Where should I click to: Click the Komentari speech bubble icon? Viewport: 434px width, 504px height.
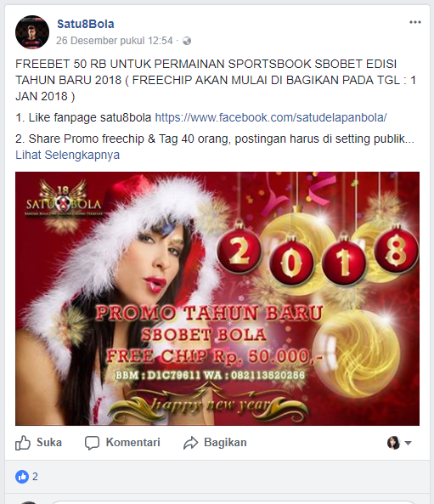[x=92, y=443]
